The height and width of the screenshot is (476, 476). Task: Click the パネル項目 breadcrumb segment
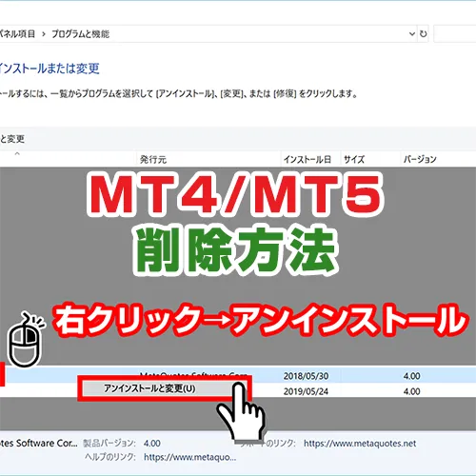click(x=17, y=34)
